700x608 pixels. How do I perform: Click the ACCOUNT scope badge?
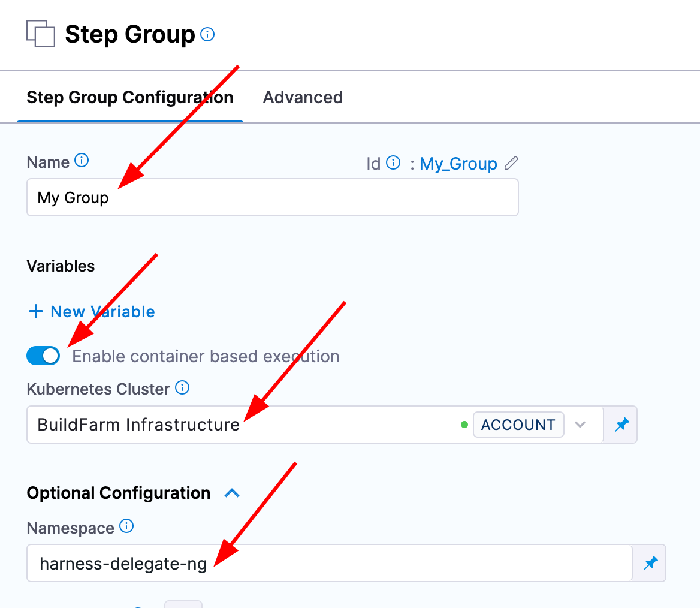pos(518,425)
